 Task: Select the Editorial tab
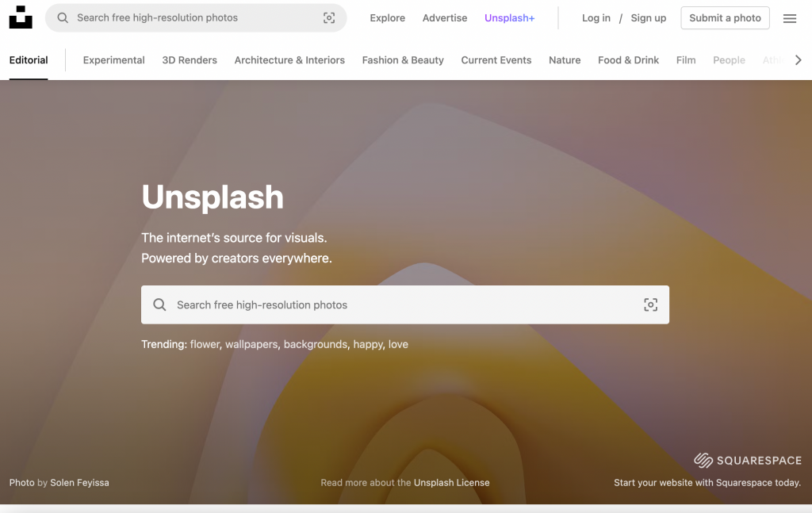click(x=29, y=60)
